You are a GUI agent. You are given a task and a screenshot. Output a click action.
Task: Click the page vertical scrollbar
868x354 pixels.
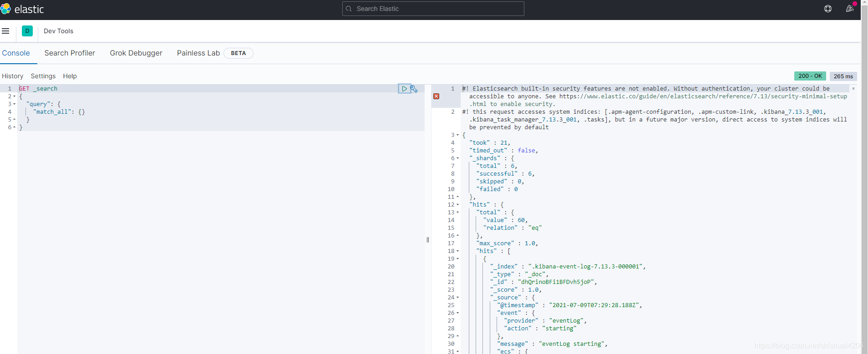pos(864,177)
